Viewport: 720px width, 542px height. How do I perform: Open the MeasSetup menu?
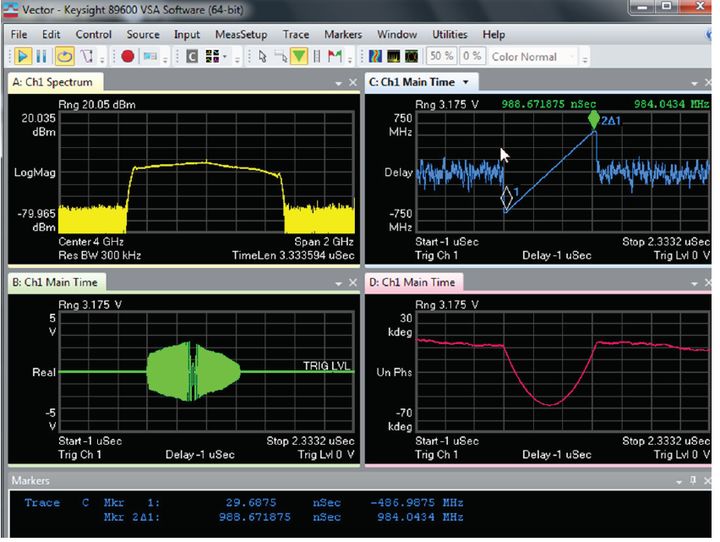coord(241,34)
